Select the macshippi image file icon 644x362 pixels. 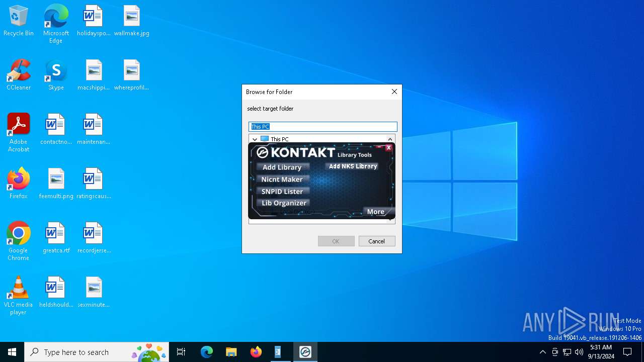click(x=93, y=75)
